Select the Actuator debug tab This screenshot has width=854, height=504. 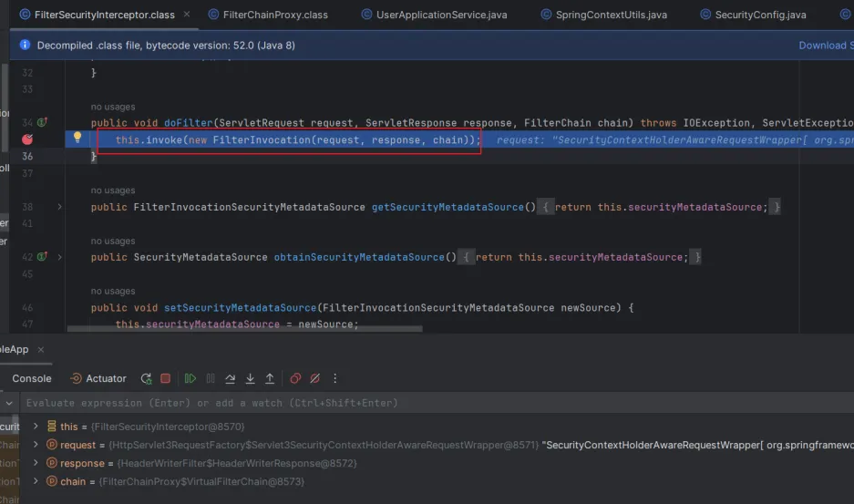(x=99, y=378)
